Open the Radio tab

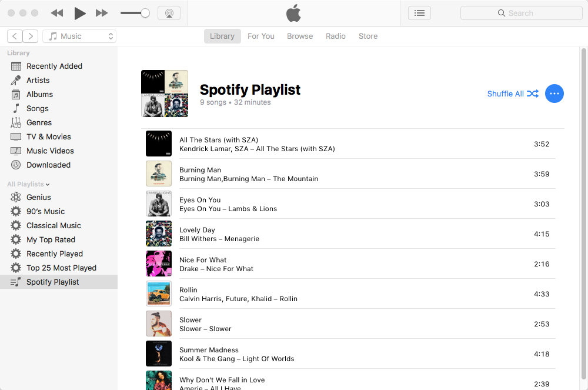coord(336,36)
